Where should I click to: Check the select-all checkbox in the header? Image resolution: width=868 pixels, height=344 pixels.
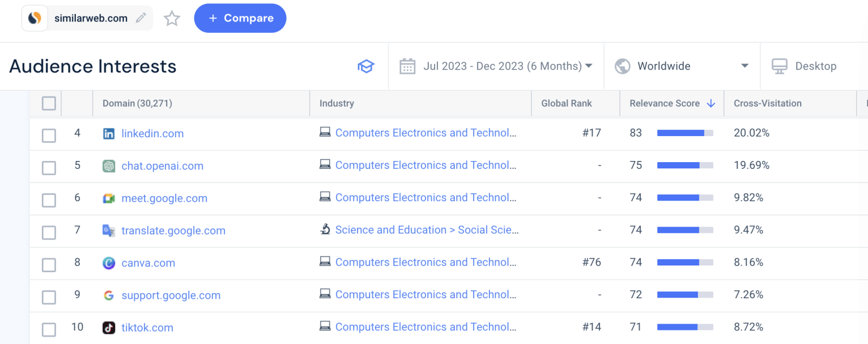49,103
